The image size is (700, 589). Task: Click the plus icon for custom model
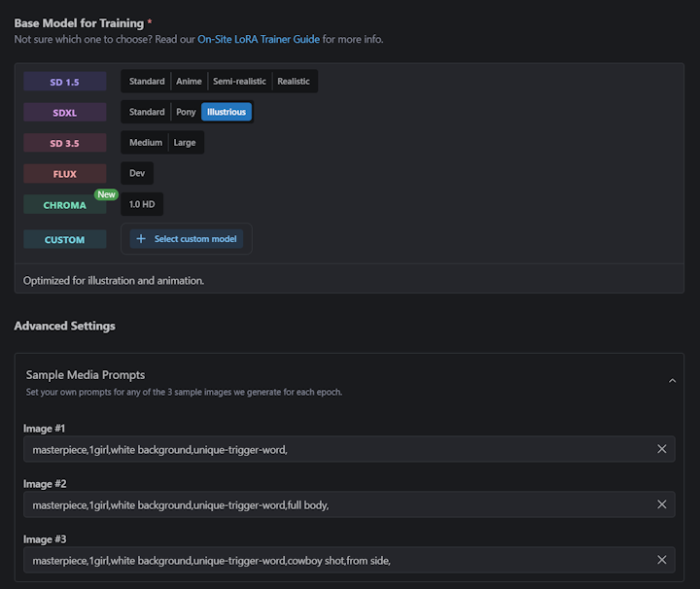tap(141, 239)
